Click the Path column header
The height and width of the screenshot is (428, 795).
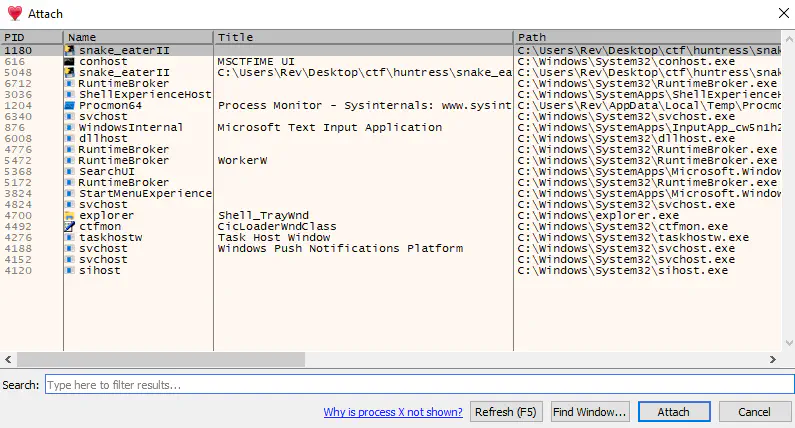click(x=650, y=37)
